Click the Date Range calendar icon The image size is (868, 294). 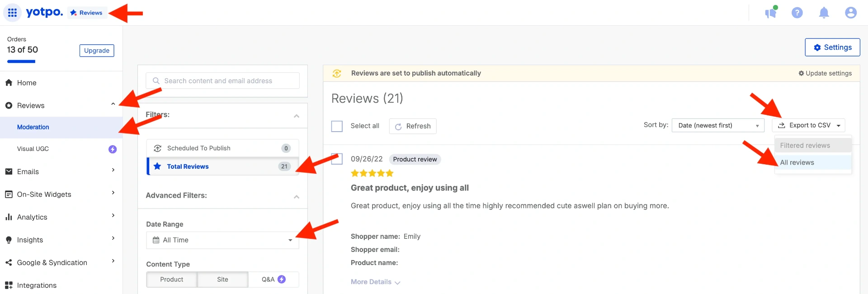[x=156, y=240]
